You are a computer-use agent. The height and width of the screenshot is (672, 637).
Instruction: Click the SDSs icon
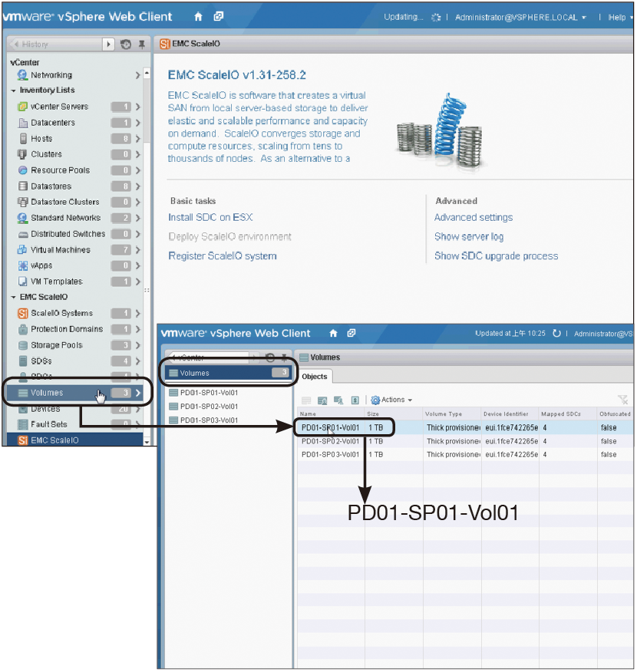tap(23, 361)
